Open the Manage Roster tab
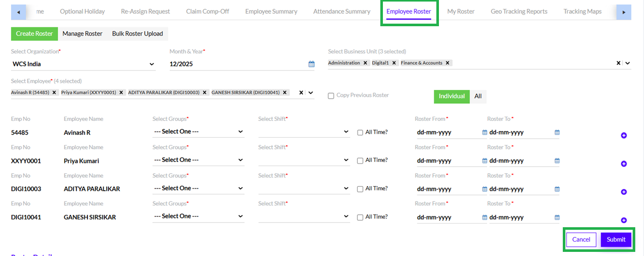This screenshot has height=256, width=644. pos(82,34)
